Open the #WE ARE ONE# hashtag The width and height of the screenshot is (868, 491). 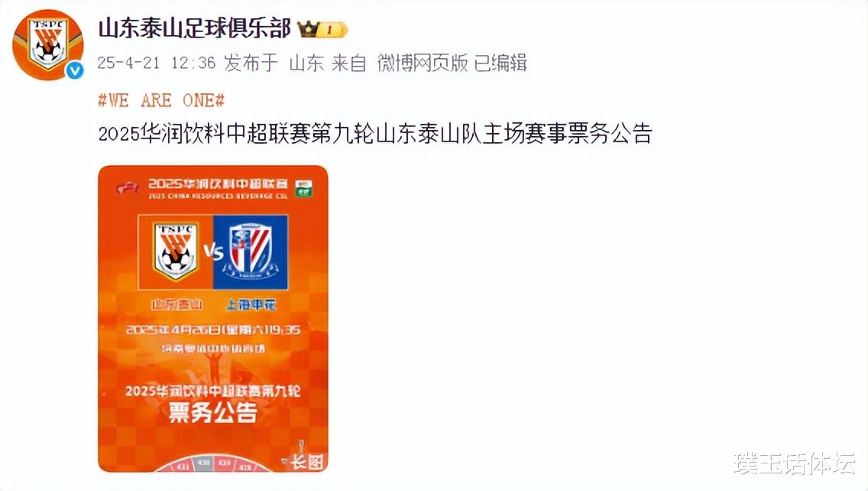coord(161,100)
